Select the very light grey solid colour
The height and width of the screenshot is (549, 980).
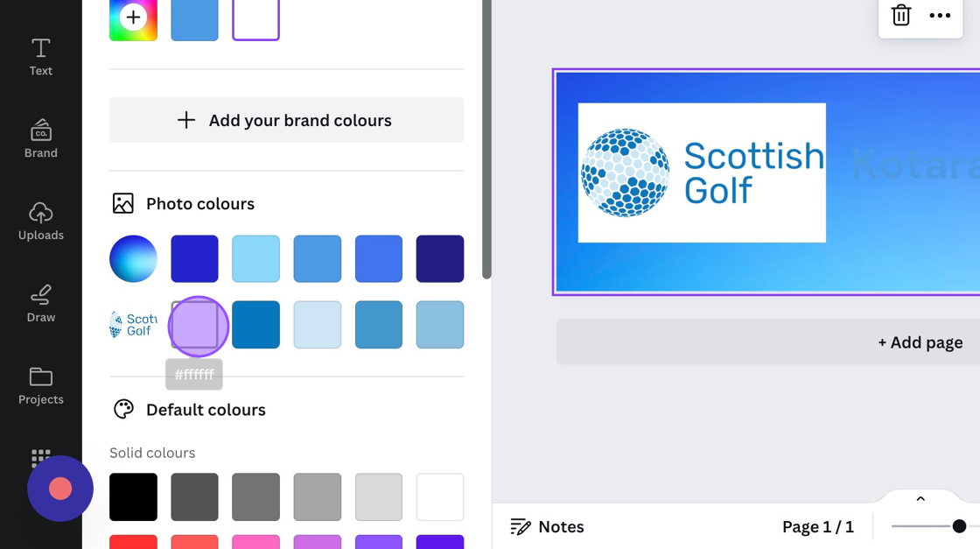tap(378, 497)
